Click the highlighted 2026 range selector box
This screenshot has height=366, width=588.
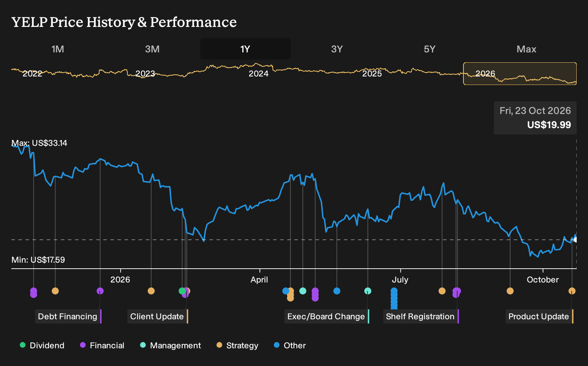click(x=520, y=74)
